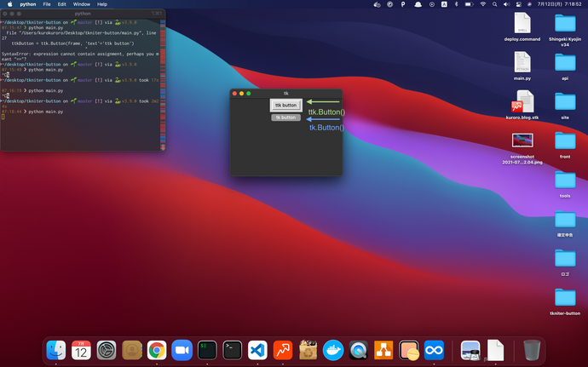Click the tk window title bar
The image size is (588, 367).
[285, 94]
